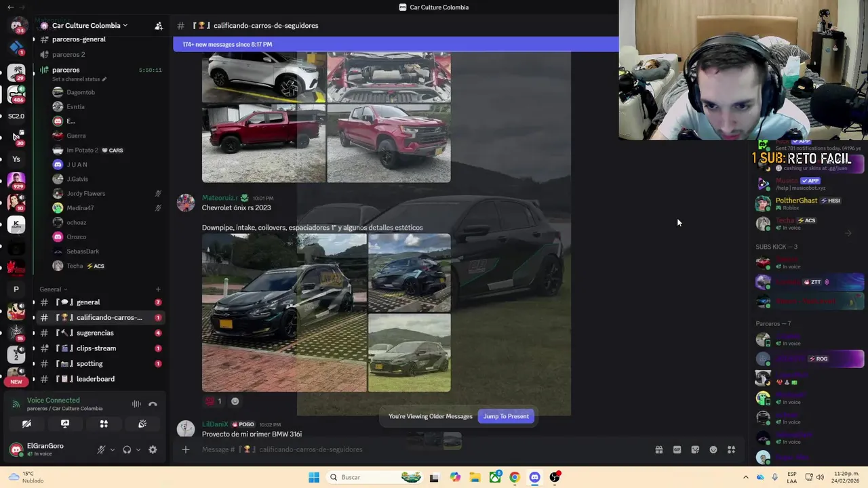Open output device options arrow beside headphones
Image resolution: width=868 pixels, height=488 pixels.
click(x=138, y=449)
